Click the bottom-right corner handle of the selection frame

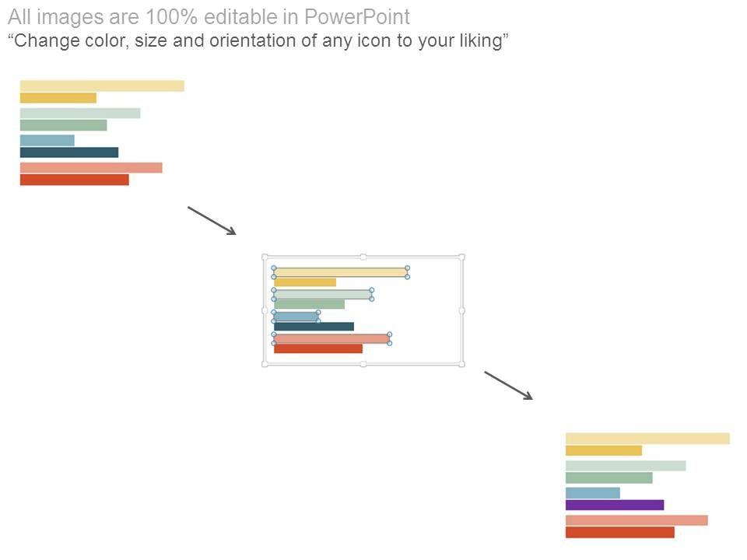click(461, 363)
